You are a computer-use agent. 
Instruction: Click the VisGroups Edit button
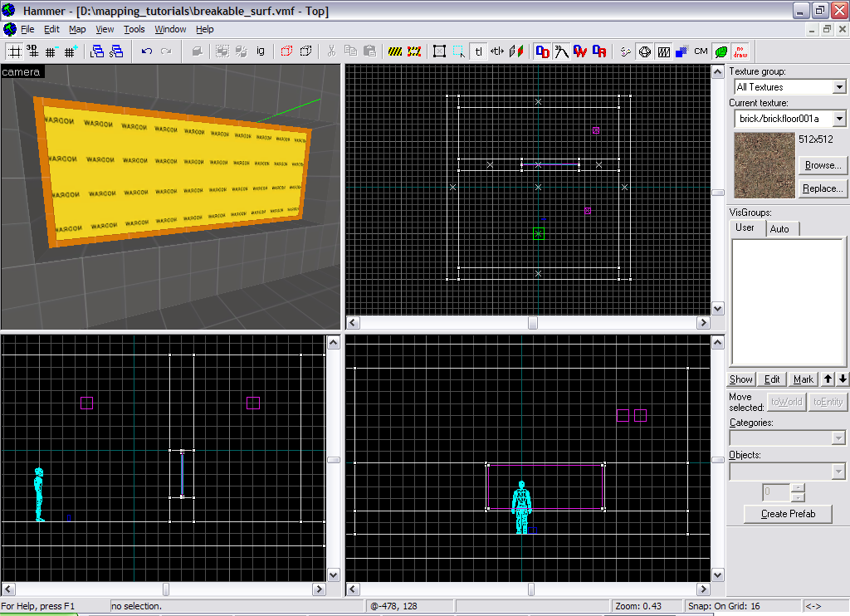tap(772, 379)
